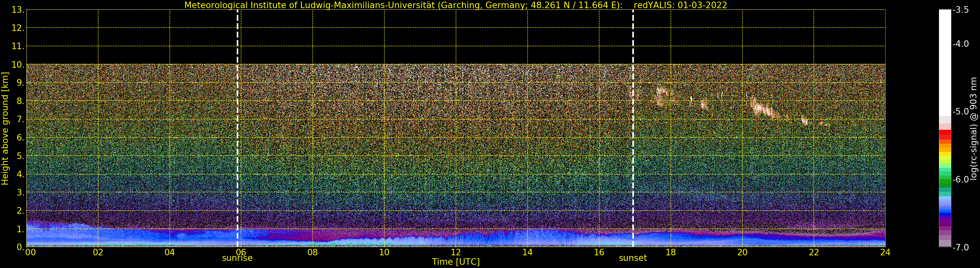This screenshot has width=980, height=268.
Task: Click the '04' time axis tick label
Action: pyautogui.click(x=170, y=252)
